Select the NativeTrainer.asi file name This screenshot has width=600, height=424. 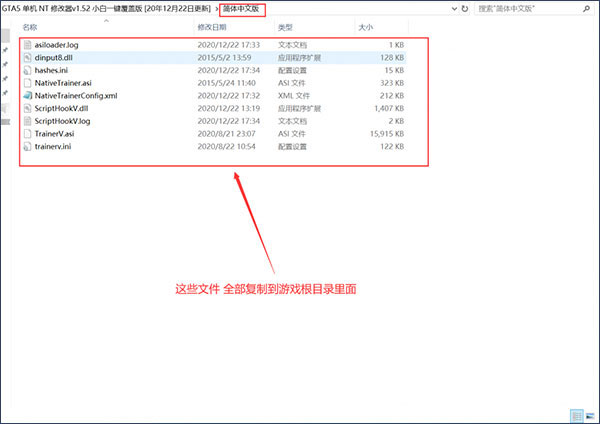(63, 83)
